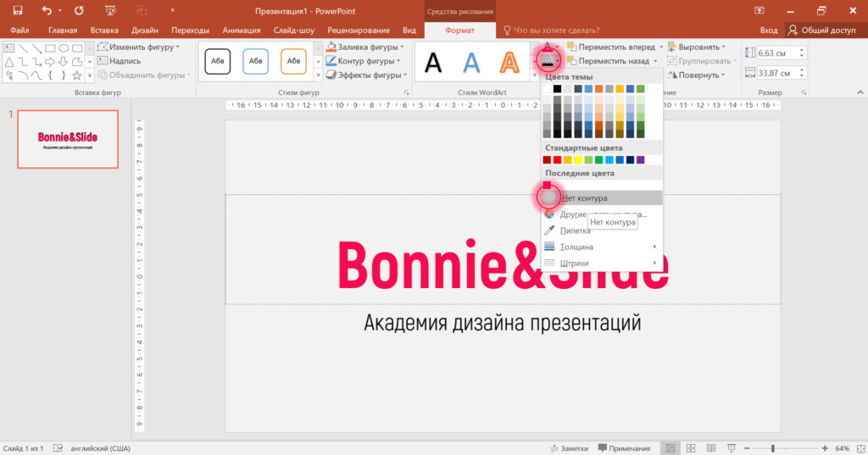Select the Нет контура menu option
868x455 pixels.
coord(602,197)
